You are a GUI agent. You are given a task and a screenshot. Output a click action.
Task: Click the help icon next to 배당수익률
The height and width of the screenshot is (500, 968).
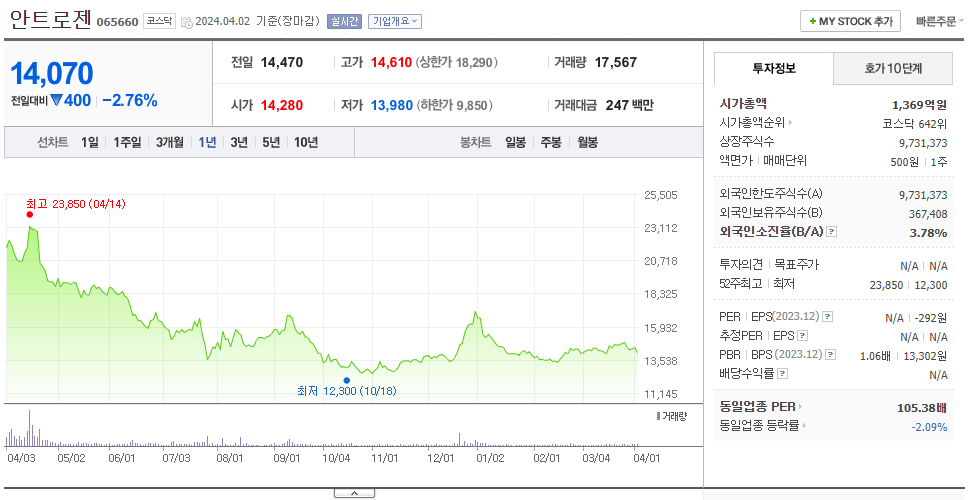[782, 373]
